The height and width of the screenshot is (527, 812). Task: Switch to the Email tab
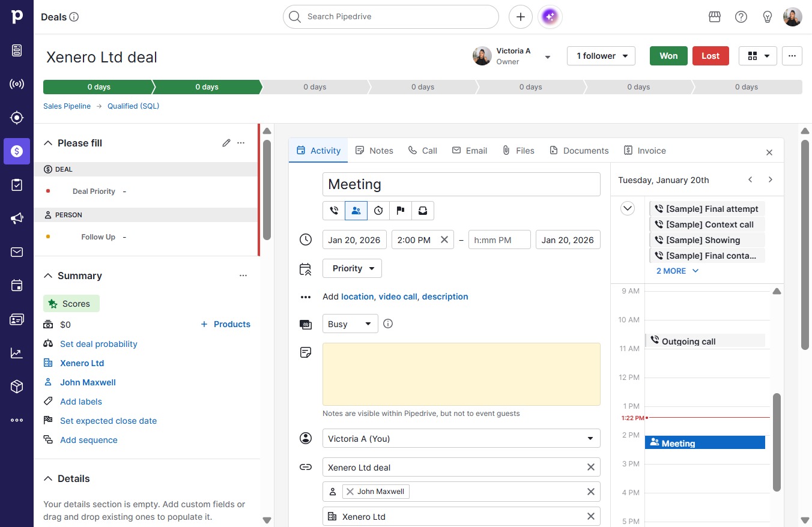(x=470, y=151)
